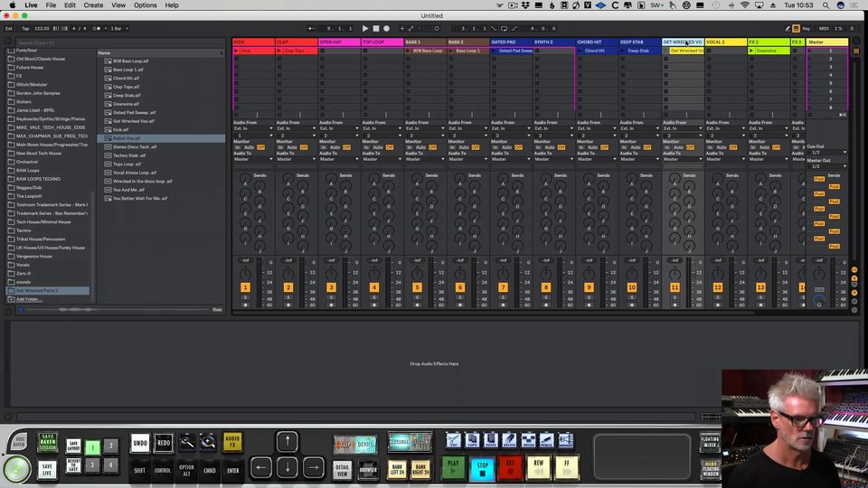868x488 pixels.
Task: Click the Save Raven Session button
Action: coord(48,443)
